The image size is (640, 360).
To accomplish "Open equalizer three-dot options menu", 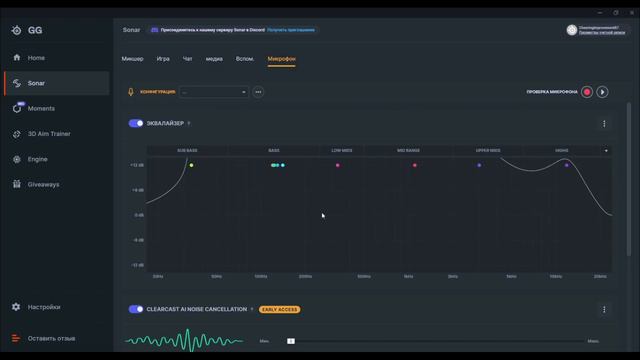I will tap(604, 124).
